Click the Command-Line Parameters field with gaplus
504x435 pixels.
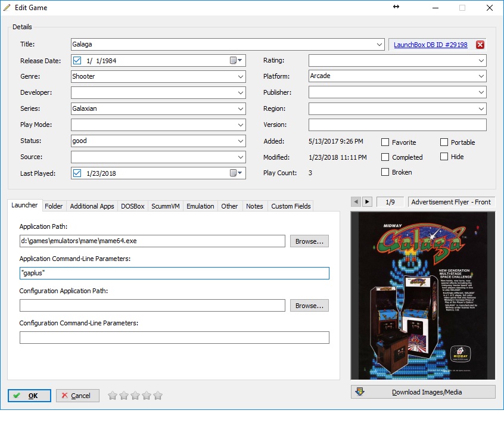click(x=175, y=273)
